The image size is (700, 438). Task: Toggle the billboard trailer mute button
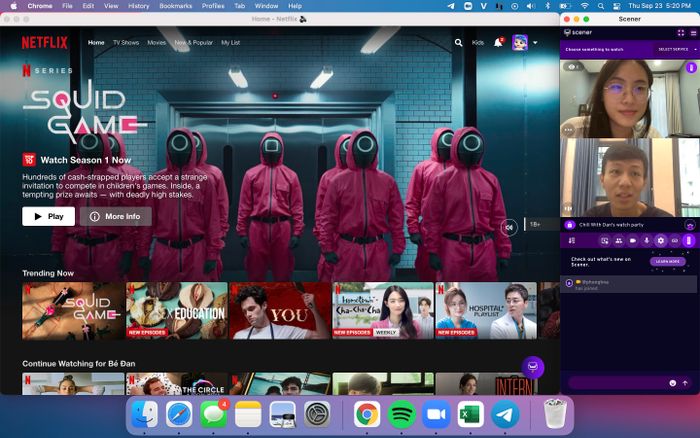[x=509, y=227]
